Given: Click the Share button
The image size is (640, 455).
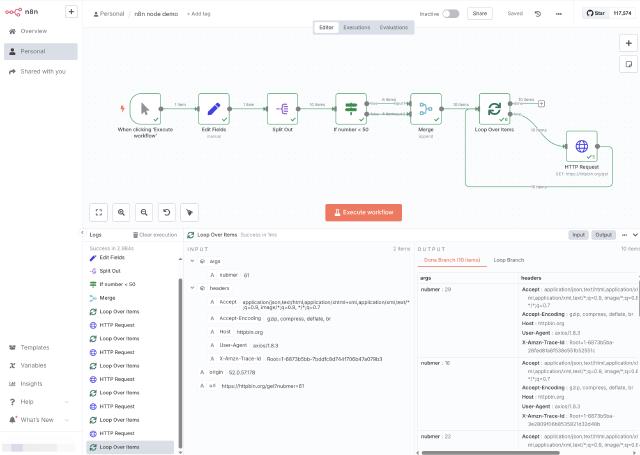Looking at the screenshot, I should 480,14.
